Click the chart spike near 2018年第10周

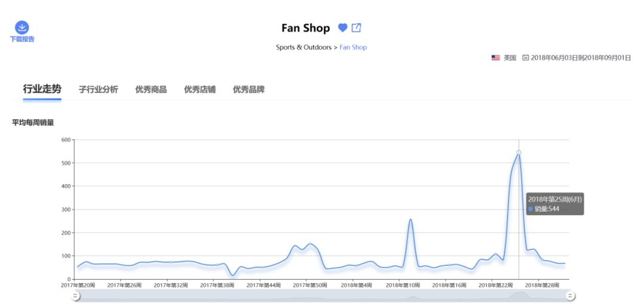click(410, 219)
